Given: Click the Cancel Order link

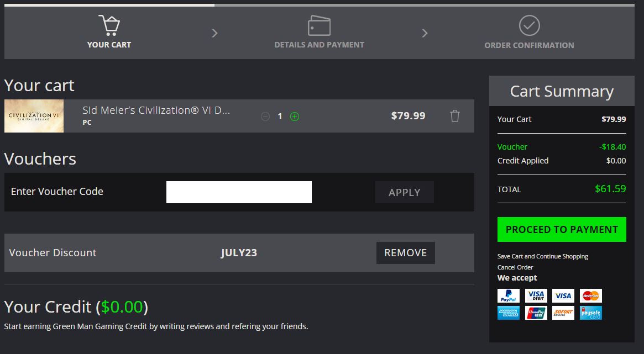Looking at the screenshot, I should (x=515, y=267).
